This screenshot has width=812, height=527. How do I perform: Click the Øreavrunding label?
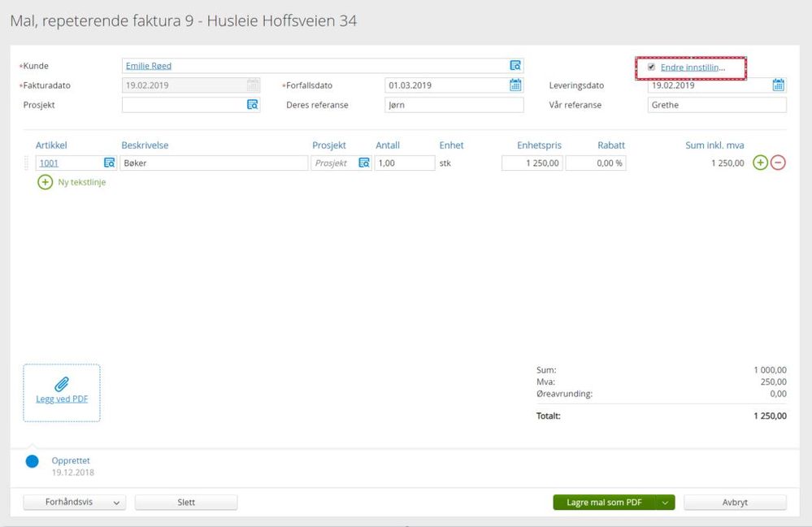[x=564, y=394]
